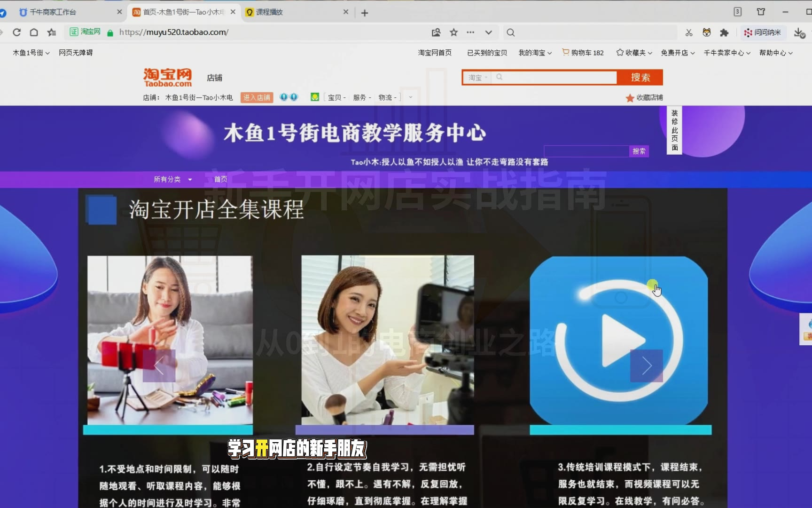The image size is (812, 508).
Task: Open the 问问纳米 assistant
Action: coord(762,32)
